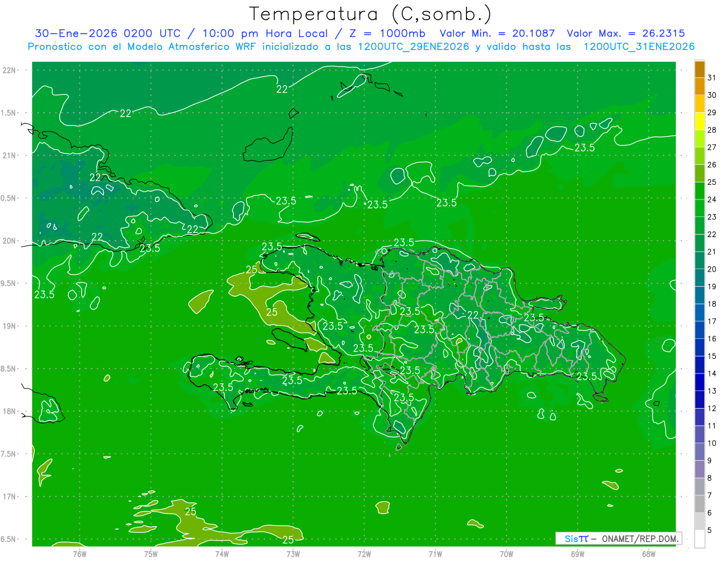Pick the legend color swatch between 23 and 24

[699, 209]
